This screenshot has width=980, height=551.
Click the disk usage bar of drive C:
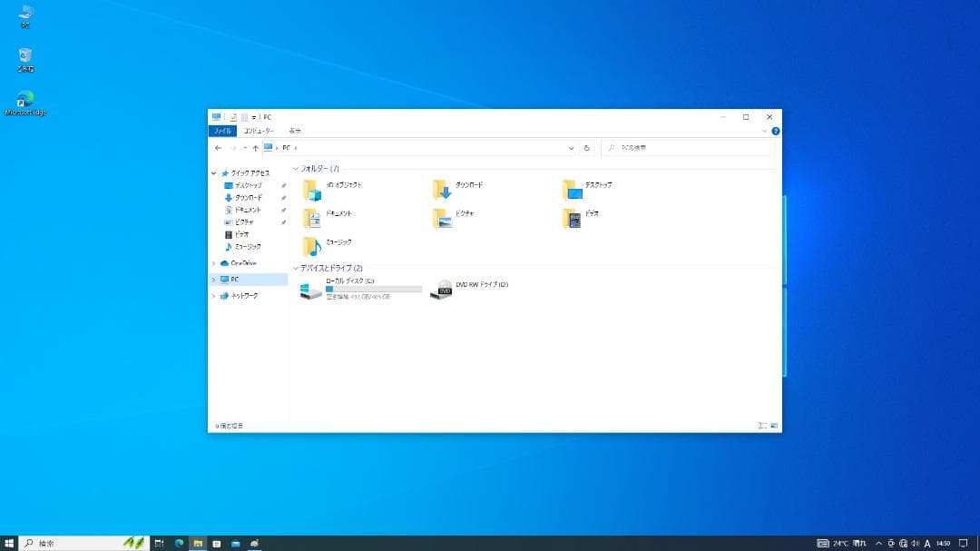pyautogui.click(x=372, y=289)
